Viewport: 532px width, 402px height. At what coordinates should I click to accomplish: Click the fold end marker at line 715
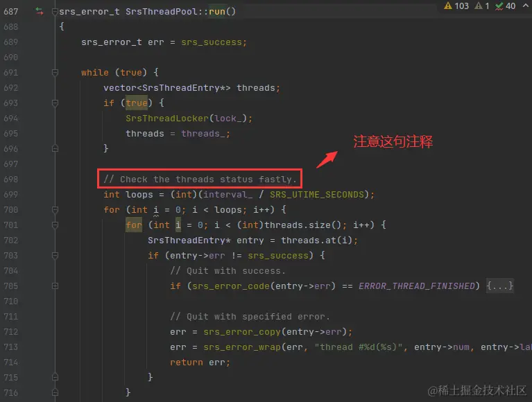click(x=55, y=377)
